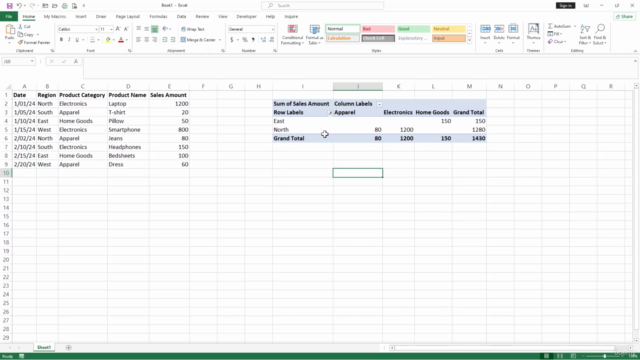
Task: Activate the Format Painter tool
Action: click(34, 42)
